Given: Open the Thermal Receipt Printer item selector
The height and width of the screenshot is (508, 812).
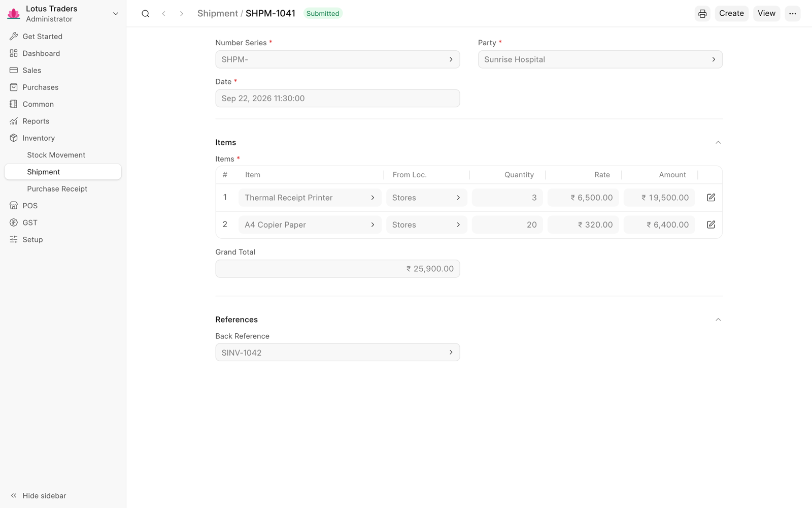Looking at the screenshot, I should coord(310,198).
